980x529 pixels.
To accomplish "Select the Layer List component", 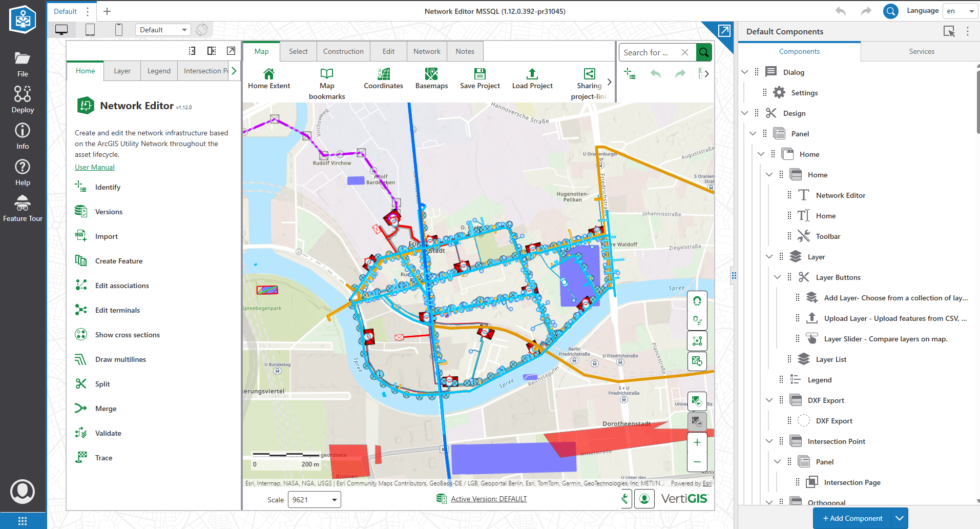I will [x=831, y=359].
